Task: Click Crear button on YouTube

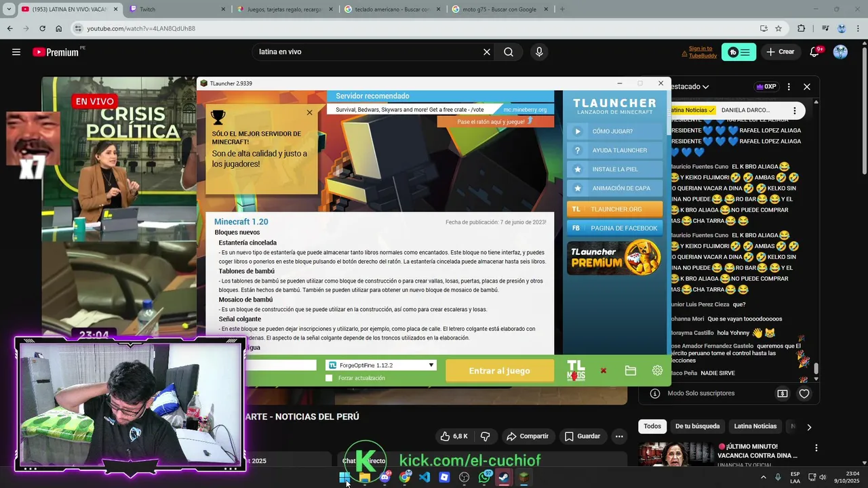Action: click(780, 52)
